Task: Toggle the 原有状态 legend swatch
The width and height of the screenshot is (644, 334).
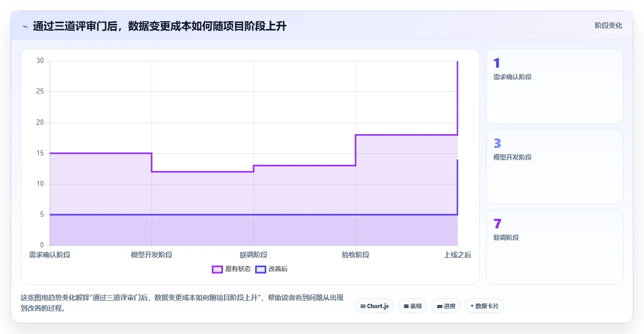Action: (x=217, y=269)
